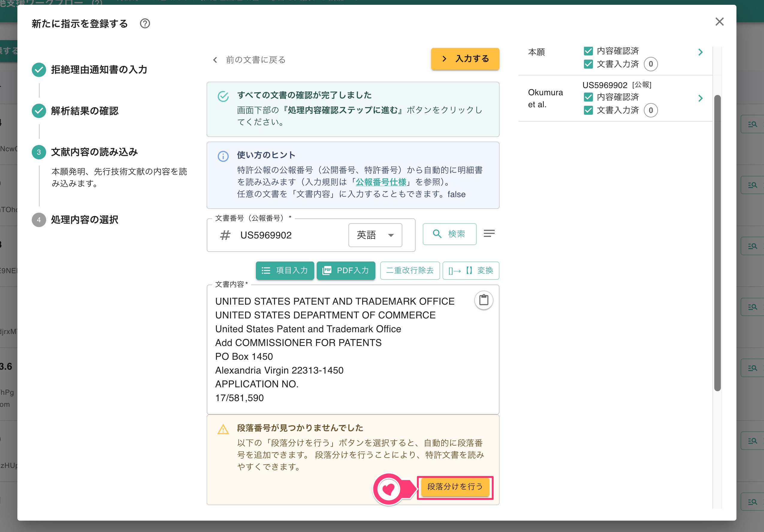Click the info icon in 使い方のヒント
764x532 pixels.
coord(223,156)
